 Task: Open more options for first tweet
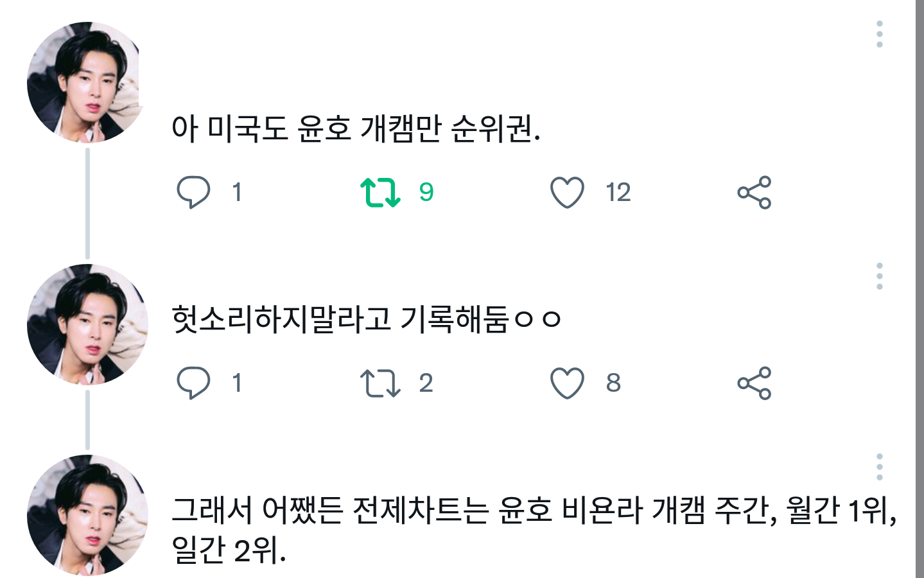(x=879, y=34)
